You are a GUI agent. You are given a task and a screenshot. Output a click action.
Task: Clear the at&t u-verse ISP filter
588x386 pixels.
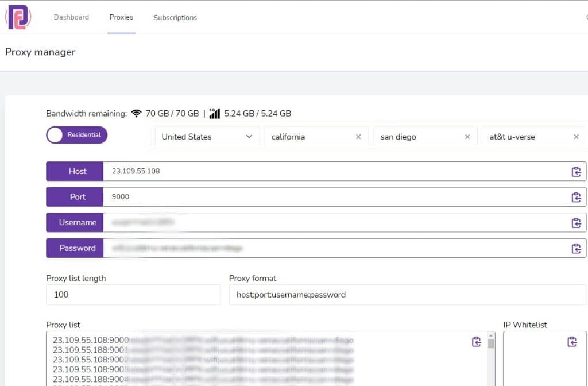[x=577, y=137]
